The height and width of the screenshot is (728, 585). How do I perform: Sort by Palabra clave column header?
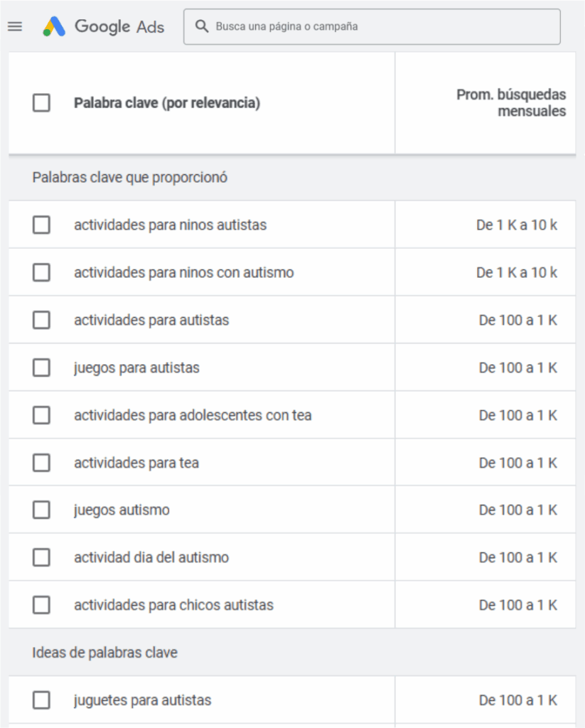point(167,103)
